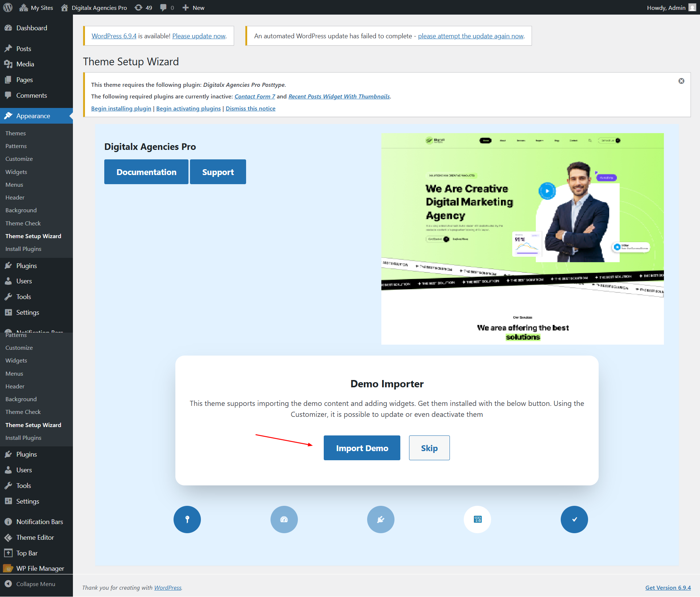Click Please update now link
This screenshot has height=597, width=700.
tap(199, 36)
